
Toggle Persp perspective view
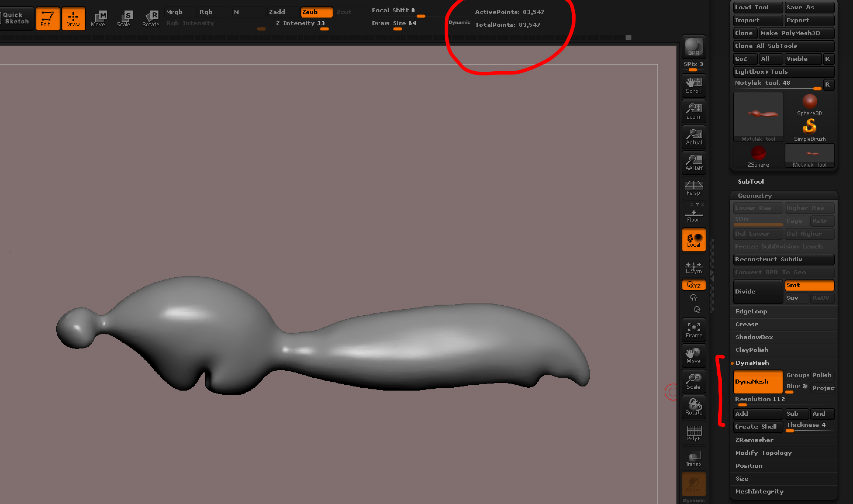(x=693, y=188)
